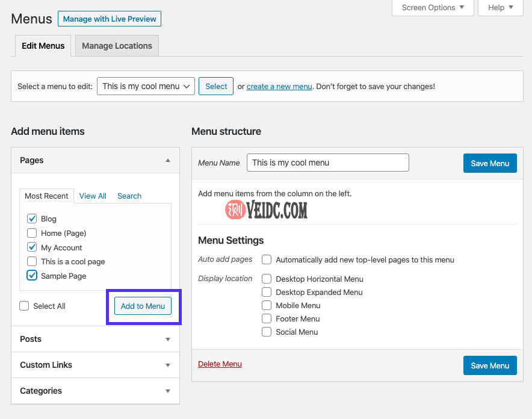
Task: Expand the Posts section
Action: pos(168,339)
